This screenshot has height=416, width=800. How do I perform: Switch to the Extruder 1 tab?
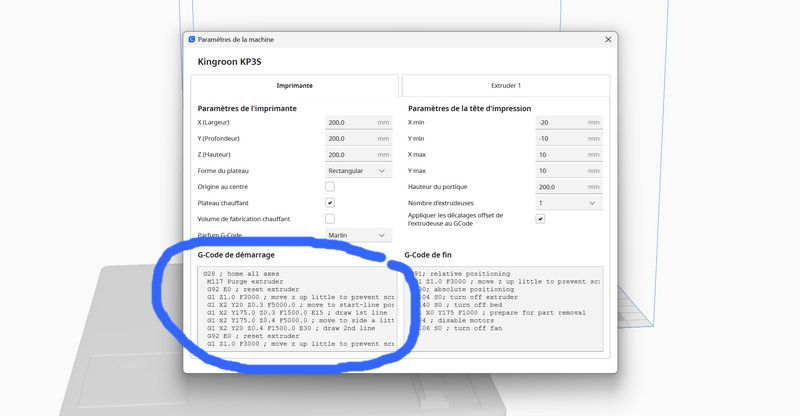[x=506, y=86]
